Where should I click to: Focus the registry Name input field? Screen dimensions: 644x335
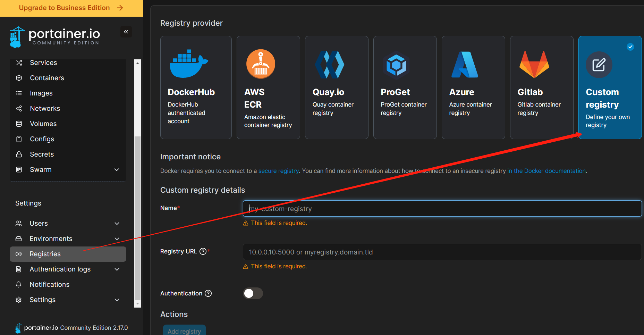(x=442, y=209)
